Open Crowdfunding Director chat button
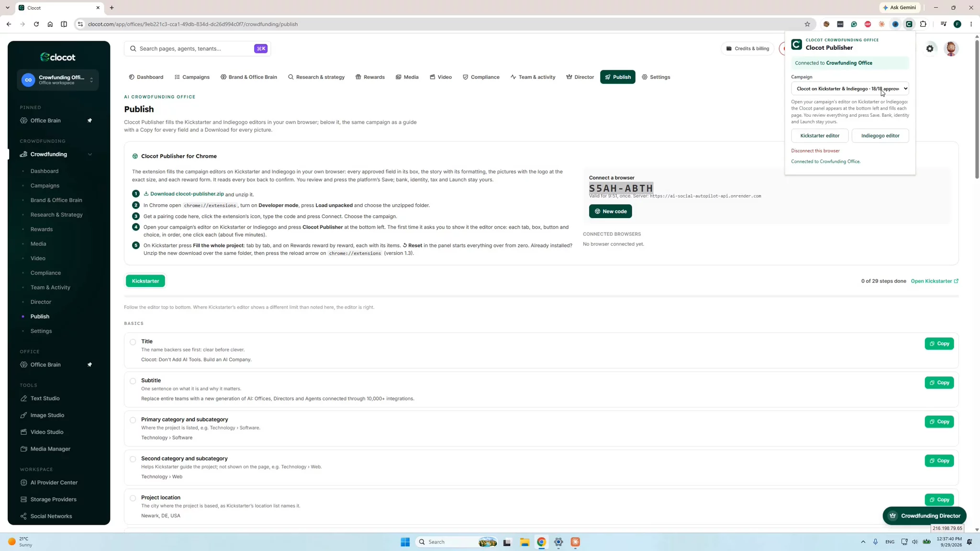This screenshot has width=980, height=551. (924, 516)
